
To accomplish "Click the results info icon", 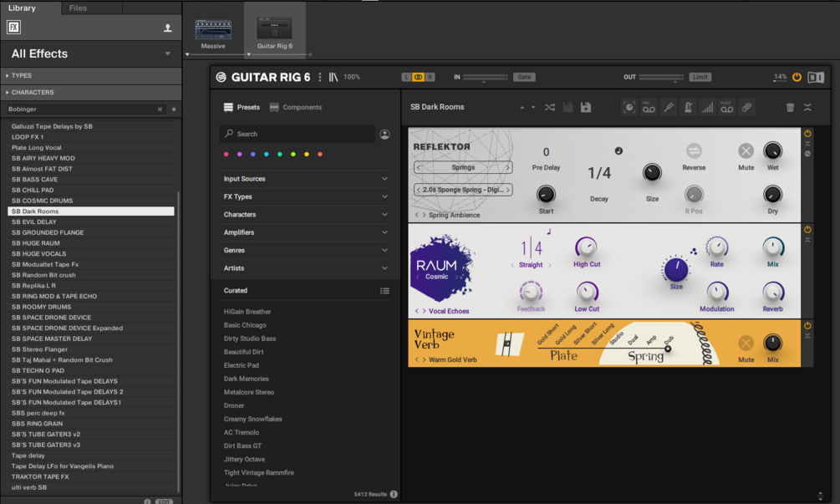I will coord(394,494).
